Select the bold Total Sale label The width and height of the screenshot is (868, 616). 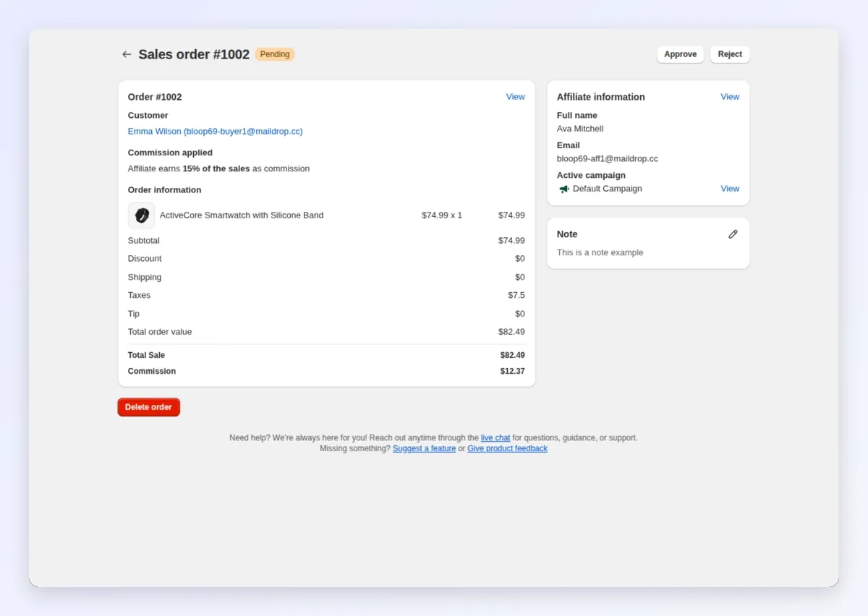coord(147,356)
